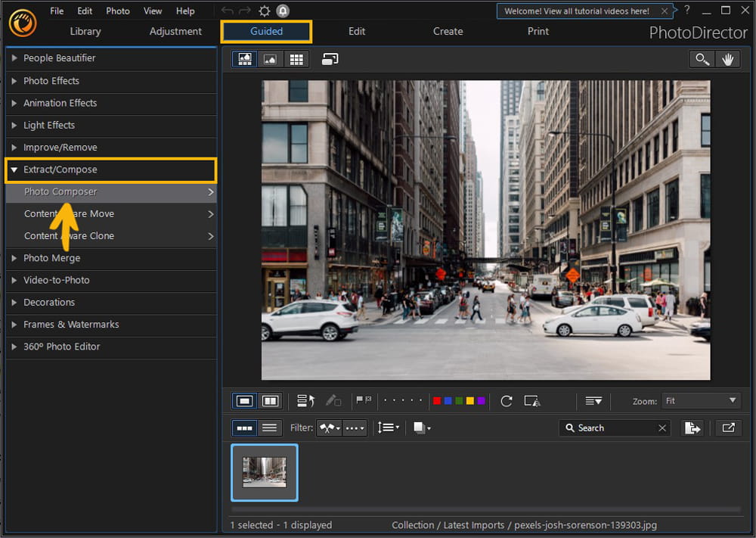Click the export photo icon near Search box
This screenshot has width=756, height=538.
pyautogui.click(x=692, y=428)
